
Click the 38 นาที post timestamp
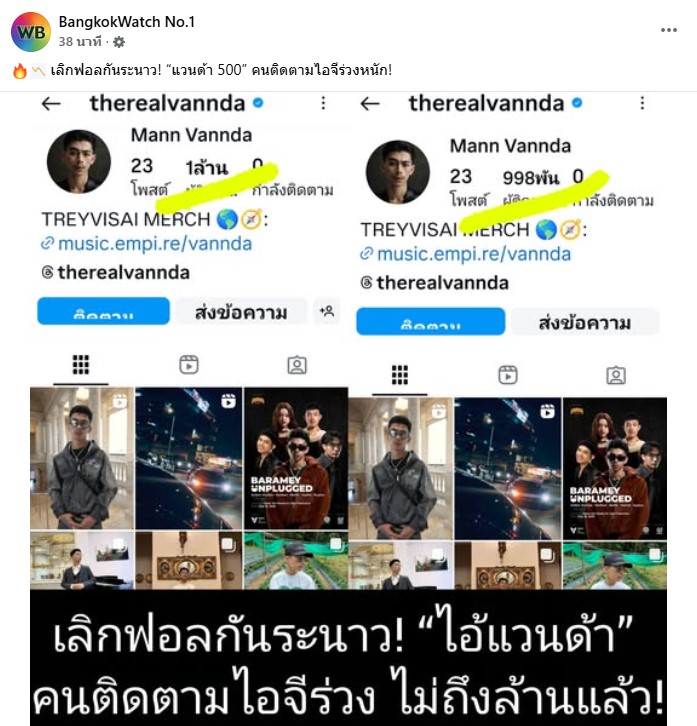click(x=80, y=42)
